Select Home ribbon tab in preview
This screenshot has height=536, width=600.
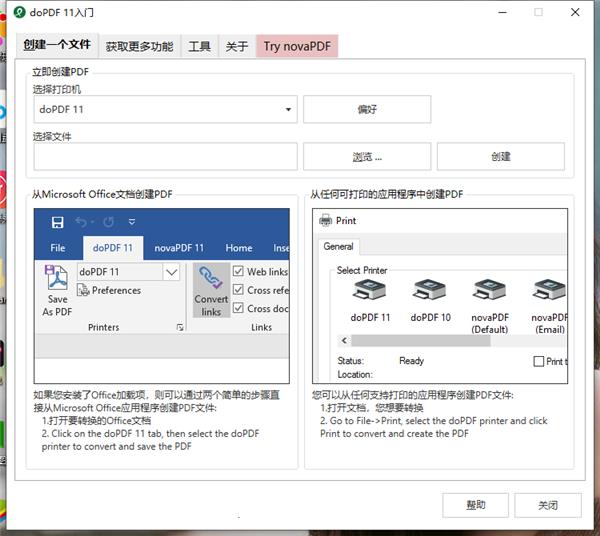click(x=239, y=248)
